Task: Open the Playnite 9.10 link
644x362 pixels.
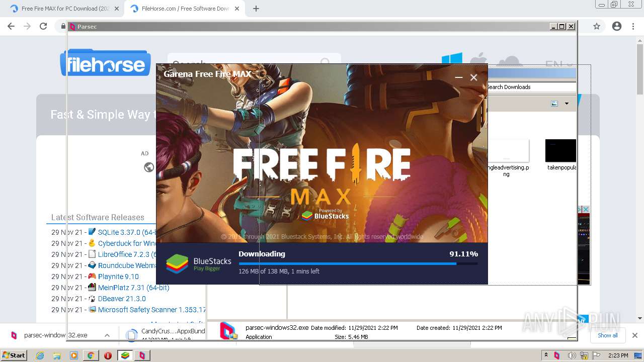Action: 118,277
